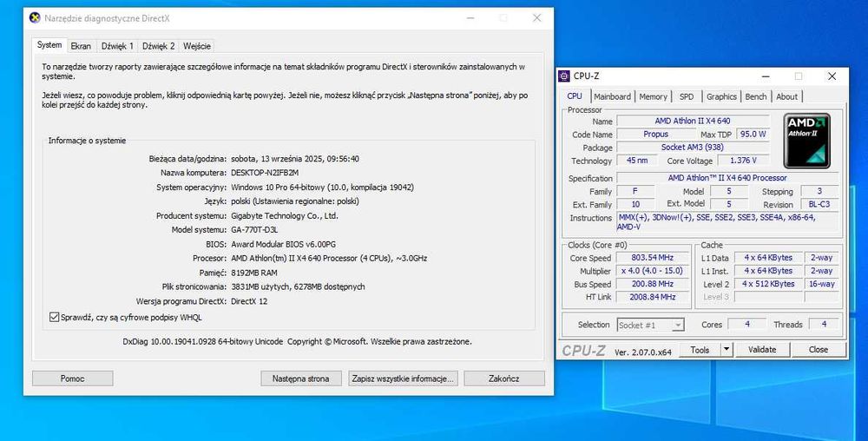The image size is (868, 441).
Task: Click the Tools button in CPU-Z
Action: 700,350
